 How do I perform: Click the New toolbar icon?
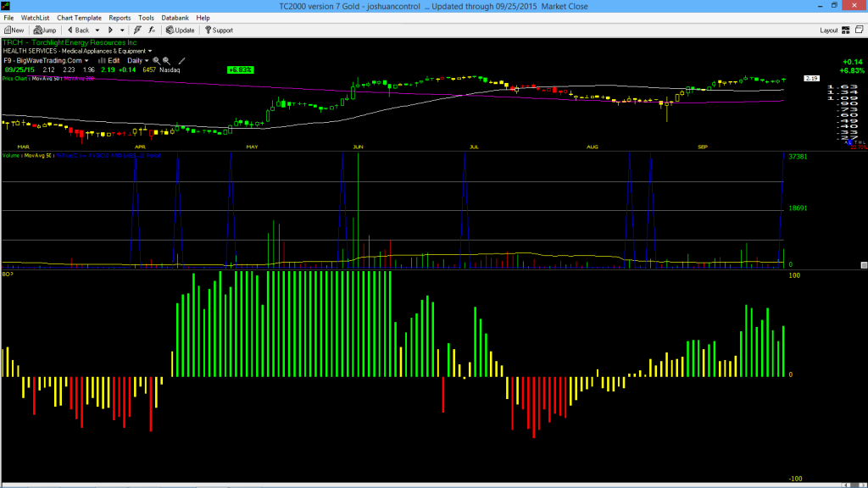pyautogui.click(x=14, y=30)
